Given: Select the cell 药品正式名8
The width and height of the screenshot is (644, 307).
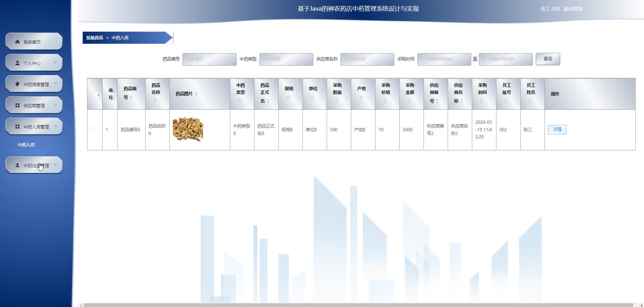Looking at the screenshot, I should [266, 130].
